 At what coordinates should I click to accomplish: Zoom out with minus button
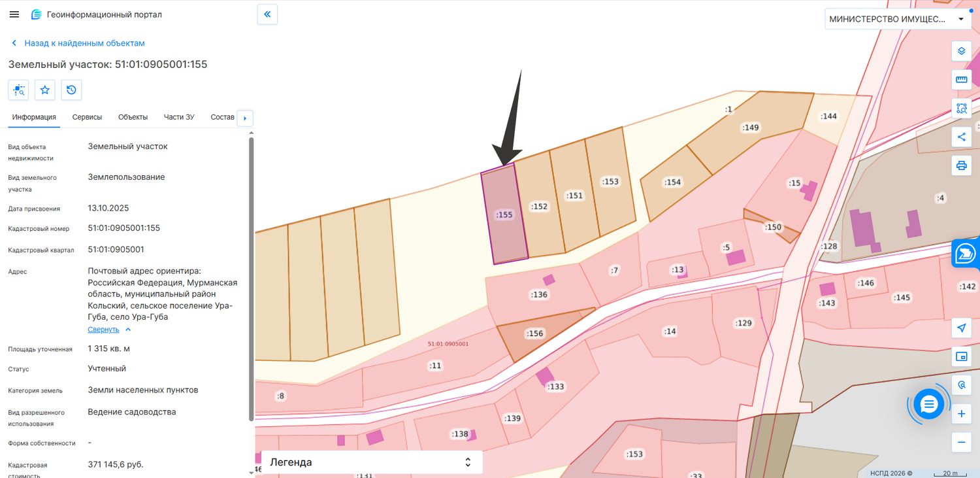click(x=961, y=442)
